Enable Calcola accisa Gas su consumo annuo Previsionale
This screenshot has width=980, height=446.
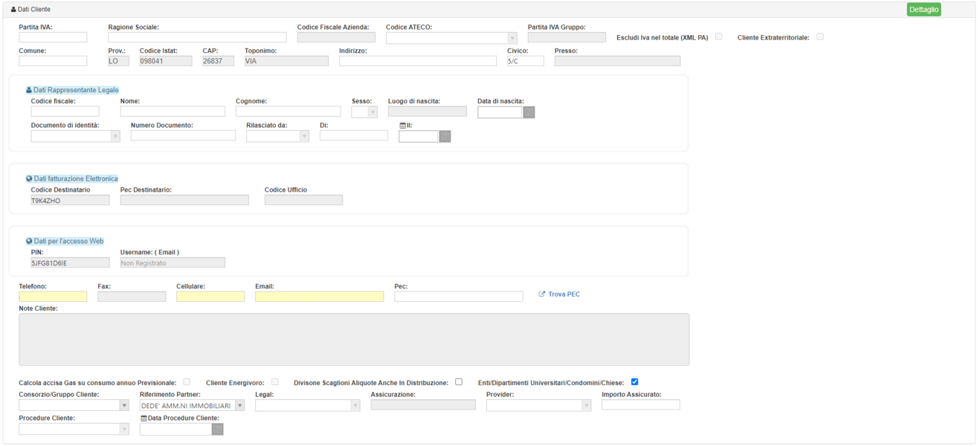point(187,382)
